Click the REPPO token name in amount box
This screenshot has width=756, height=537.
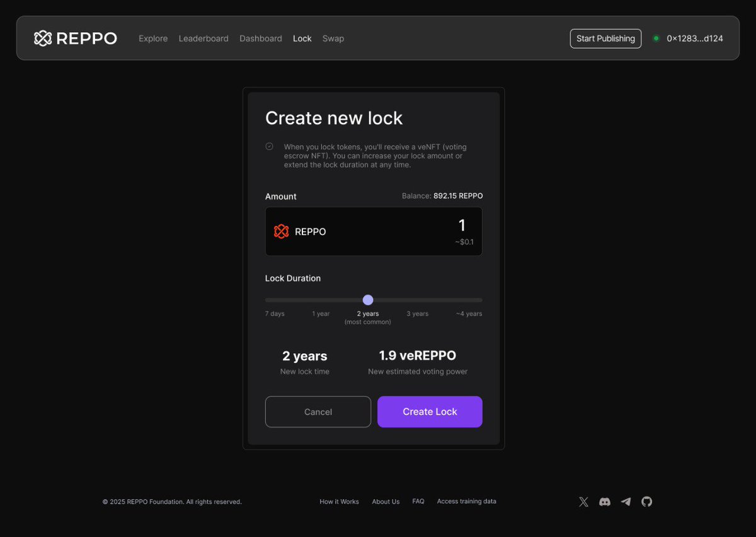click(x=311, y=232)
